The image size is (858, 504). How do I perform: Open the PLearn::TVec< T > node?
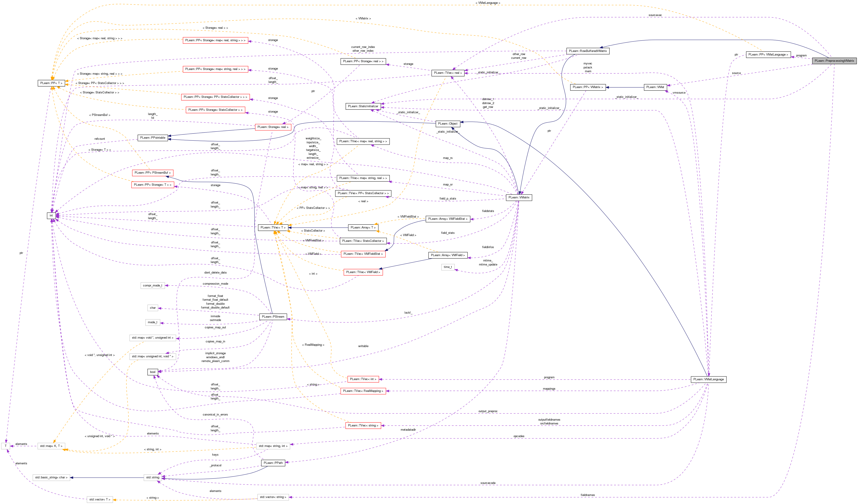pos(273,227)
